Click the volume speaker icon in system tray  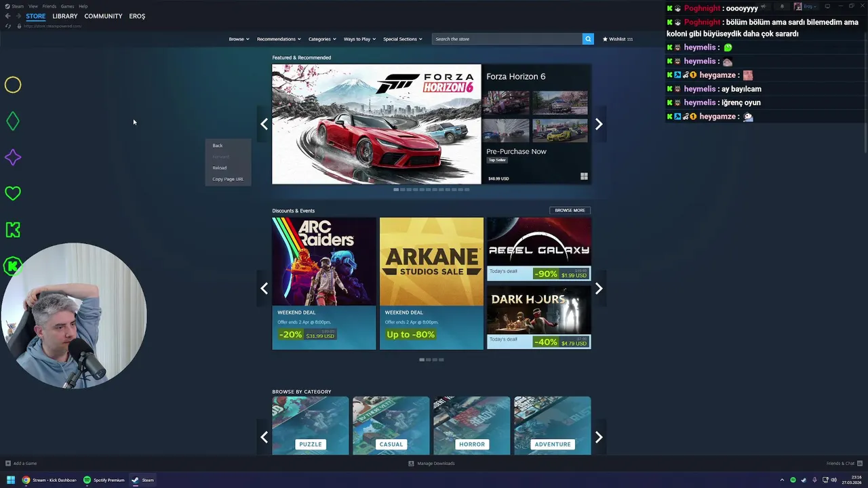[833, 480]
